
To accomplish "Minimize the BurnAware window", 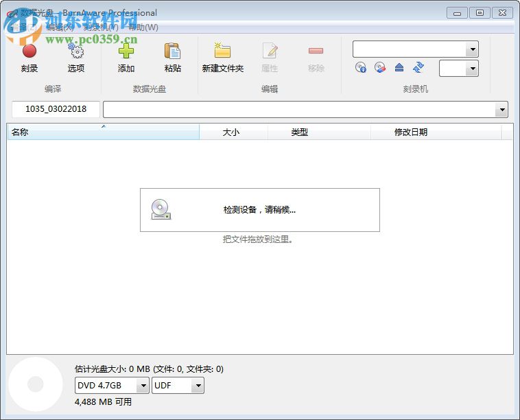I will point(457,13).
